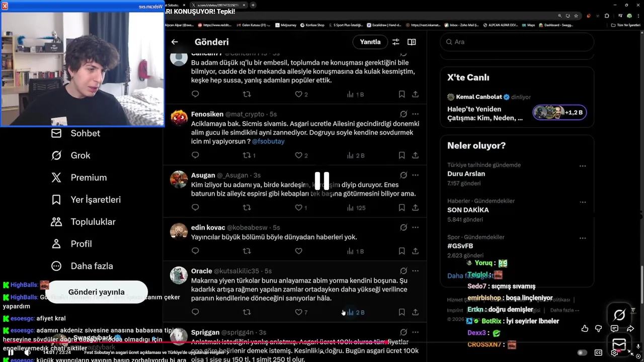
Task: Open the Maps bookmark
Action: click(528, 25)
